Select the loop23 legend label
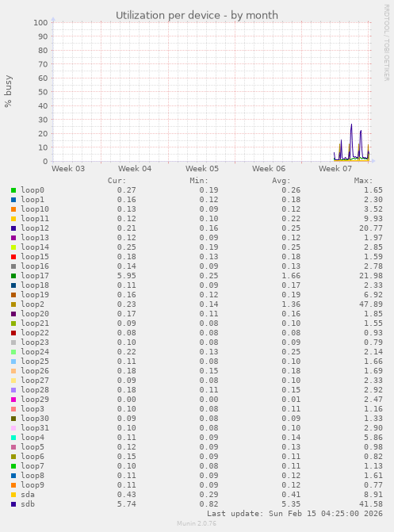 pos(35,343)
